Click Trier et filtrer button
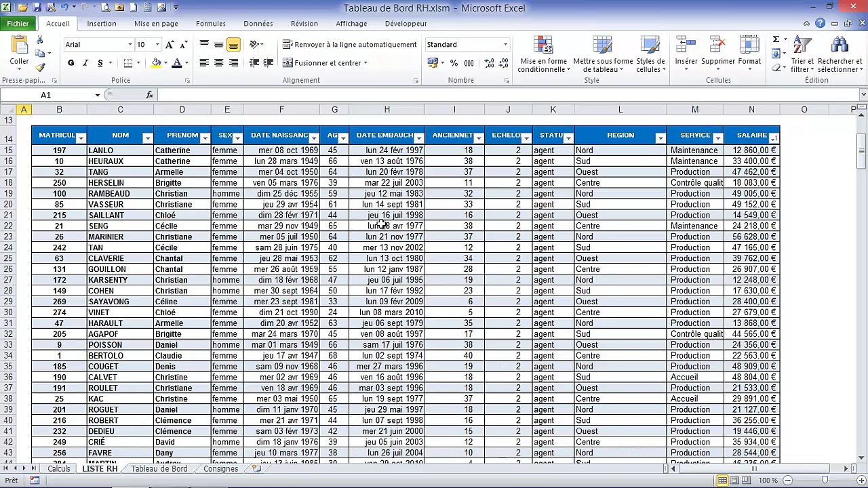 point(802,54)
